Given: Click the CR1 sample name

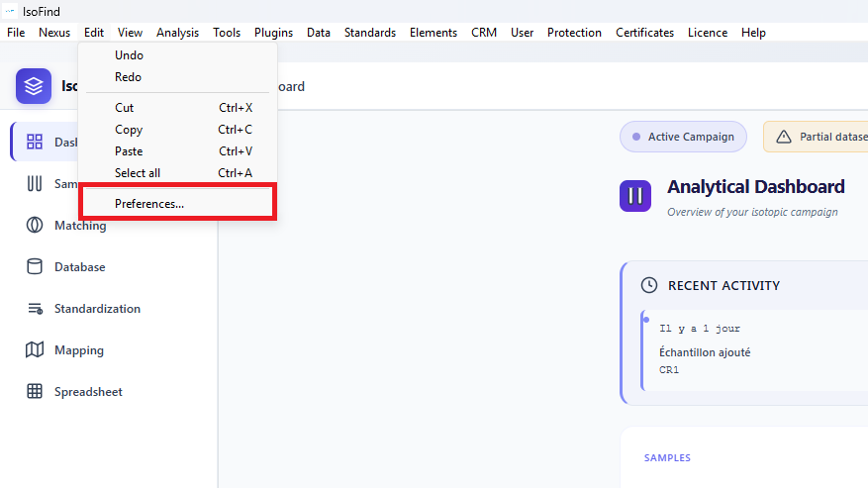Looking at the screenshot, I should point(669,370).
